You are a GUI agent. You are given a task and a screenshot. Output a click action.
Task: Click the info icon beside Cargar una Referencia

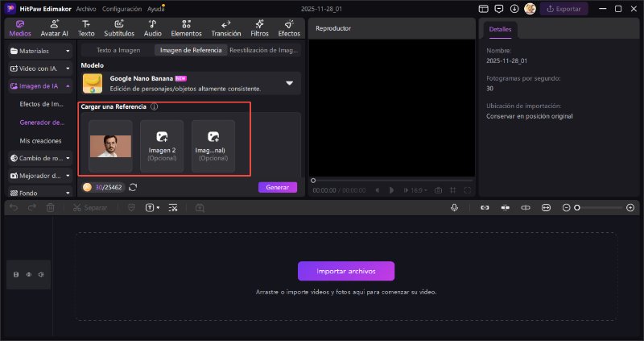pyautogui.click(x=154, y=106)
